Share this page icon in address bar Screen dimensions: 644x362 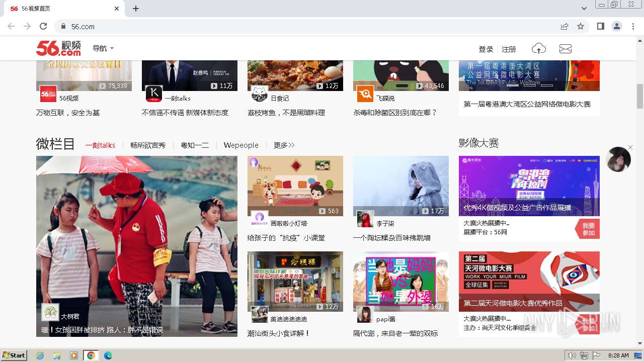[x=565, y=26]
